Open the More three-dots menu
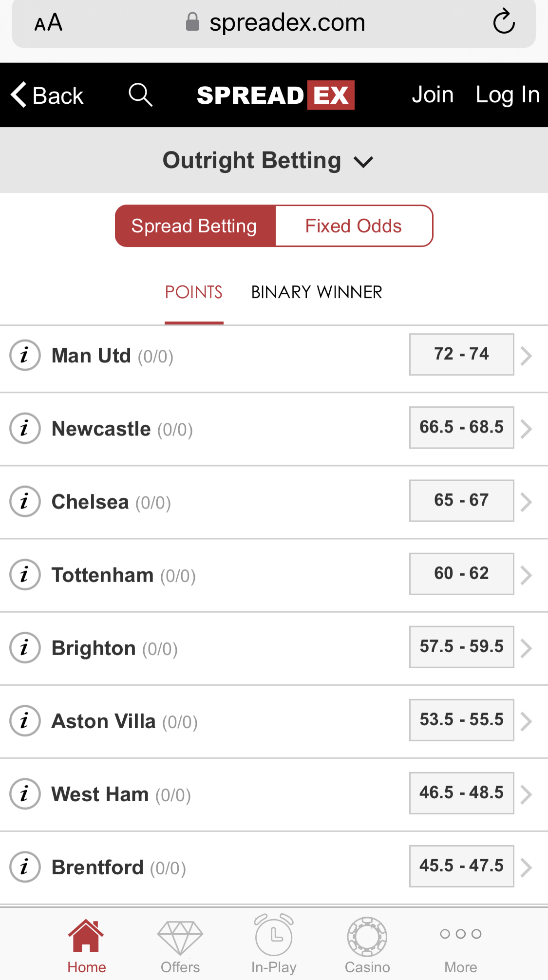 click(461, 947)
